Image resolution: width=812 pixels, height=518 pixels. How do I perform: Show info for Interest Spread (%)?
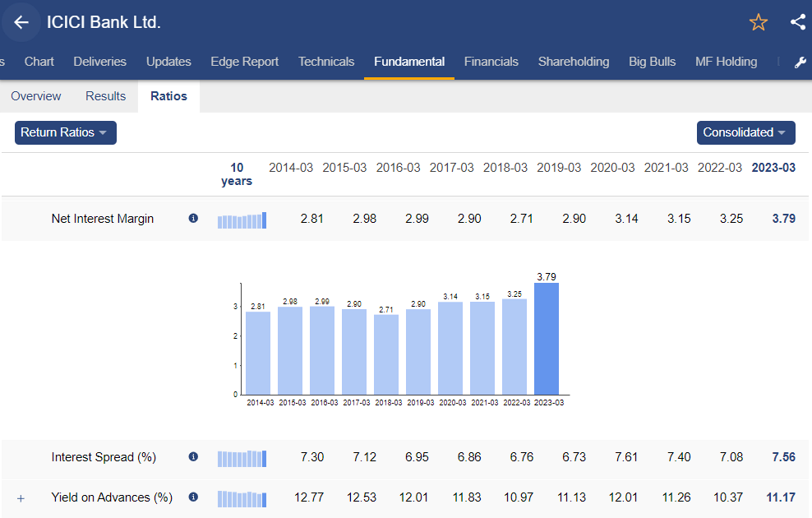pyautogui.click(x=193, y=456)
